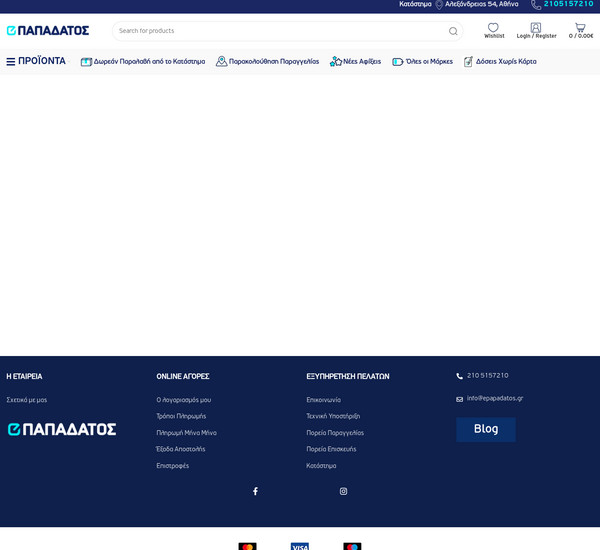Image resolution: width=600 pixels, height=550 pixels.
Task: Click footer email envelope icon
Action: (459, 400)
